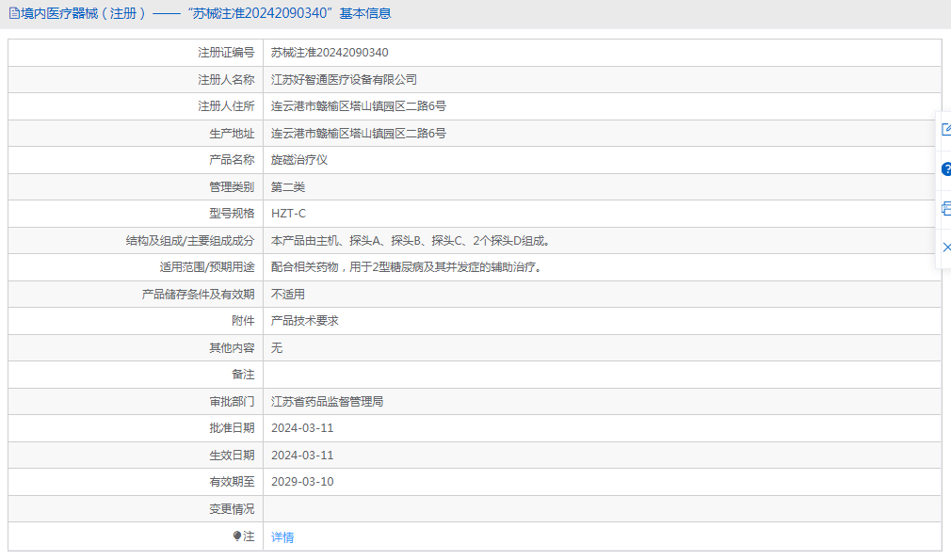Open the 详情 link
The width and height of the screenshot is (951, 560).
click(x=282, y=537)
